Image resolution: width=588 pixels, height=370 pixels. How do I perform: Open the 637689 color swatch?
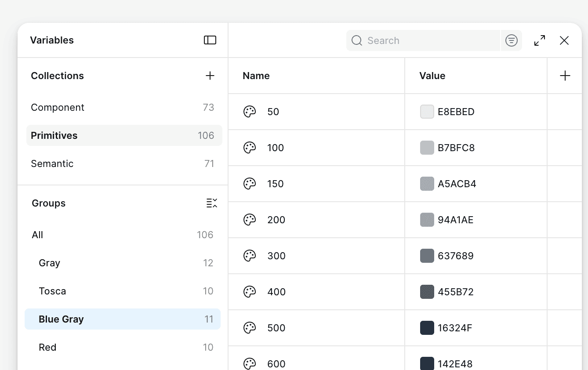coord(427,256)
